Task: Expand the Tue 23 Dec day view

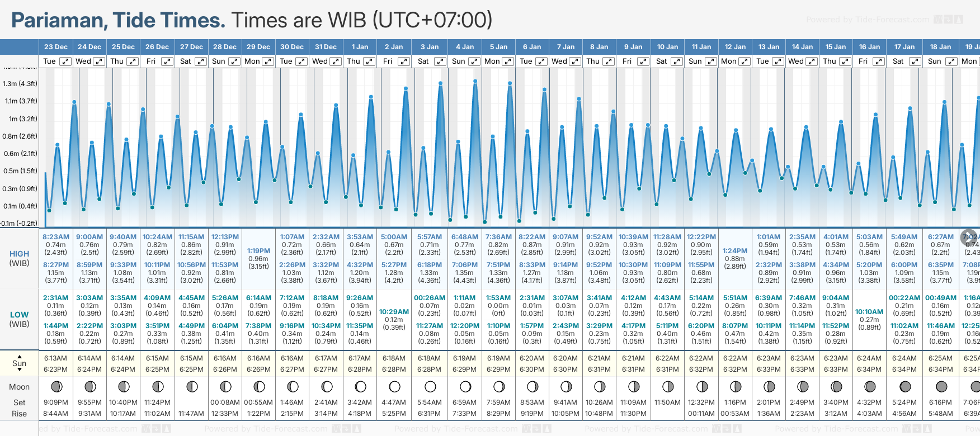Action: click(x=65, y=61)
